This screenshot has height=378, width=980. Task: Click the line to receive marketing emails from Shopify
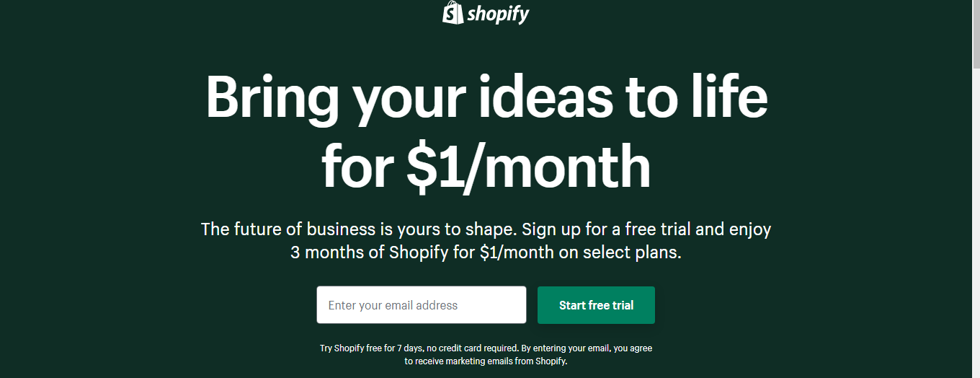pos(486,361)
